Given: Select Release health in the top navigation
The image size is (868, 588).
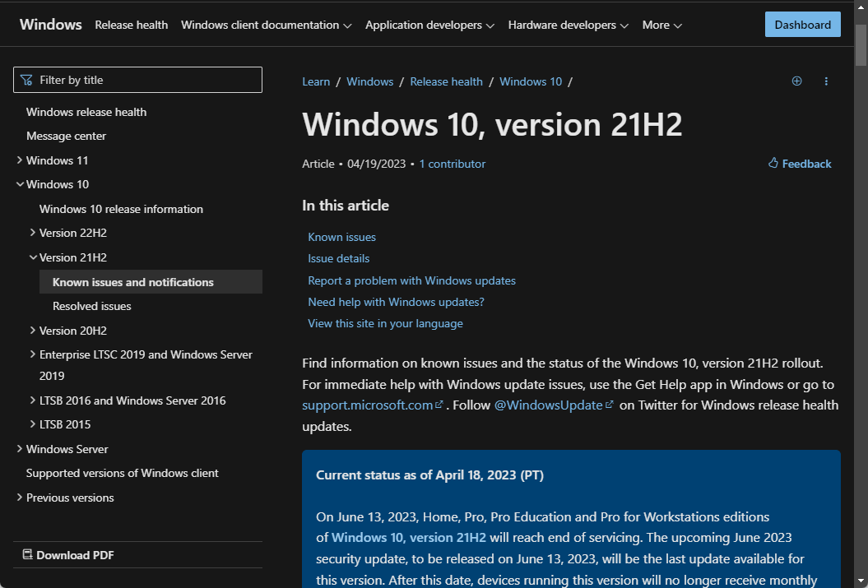Looking at the screenshot, I should [x=131, y=25].
